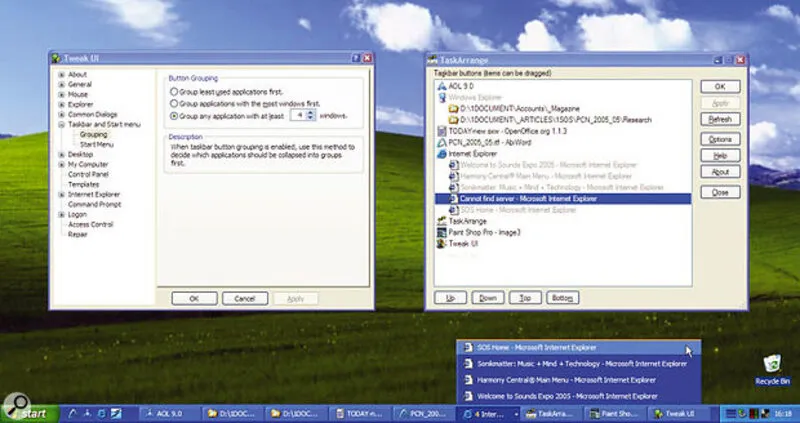
Task: Open Options in TaskArrange window
Action: pyautogui.click(x=720, y=139)
